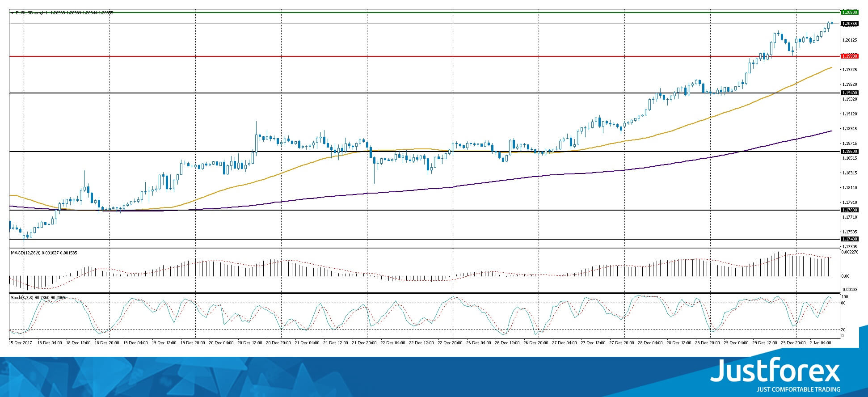Click the 1.18110 price scale value

[x=850, y=188]
